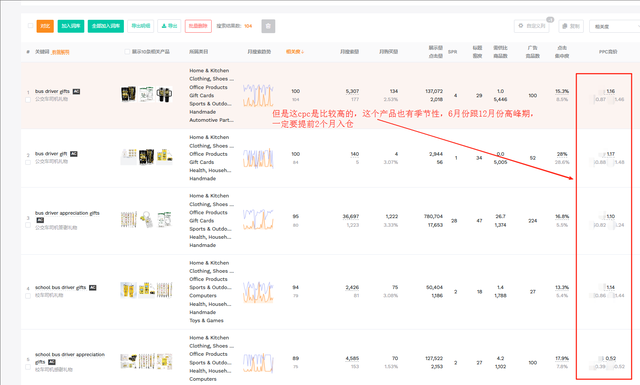Click impressions value 780,704
The width and height of the screenshot is (640, 385).
click(433, 216)
